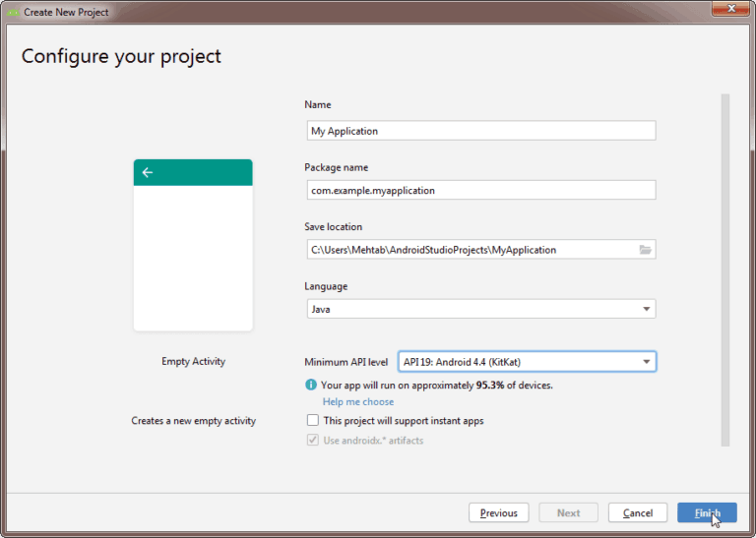Viewport: 756px width, 538px height.
Task: Click the back arrow in the activity preview
Action: pyautogui.click(x=148, y=172)
